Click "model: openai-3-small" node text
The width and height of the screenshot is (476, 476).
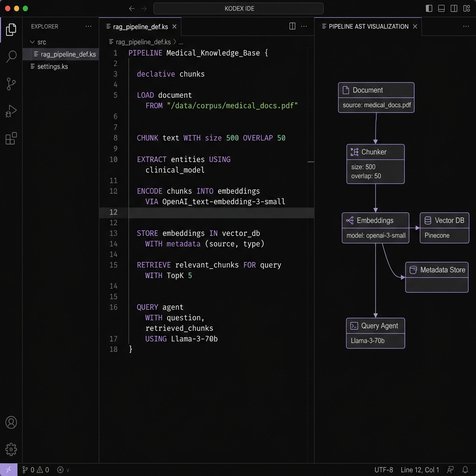click(376, 236)
